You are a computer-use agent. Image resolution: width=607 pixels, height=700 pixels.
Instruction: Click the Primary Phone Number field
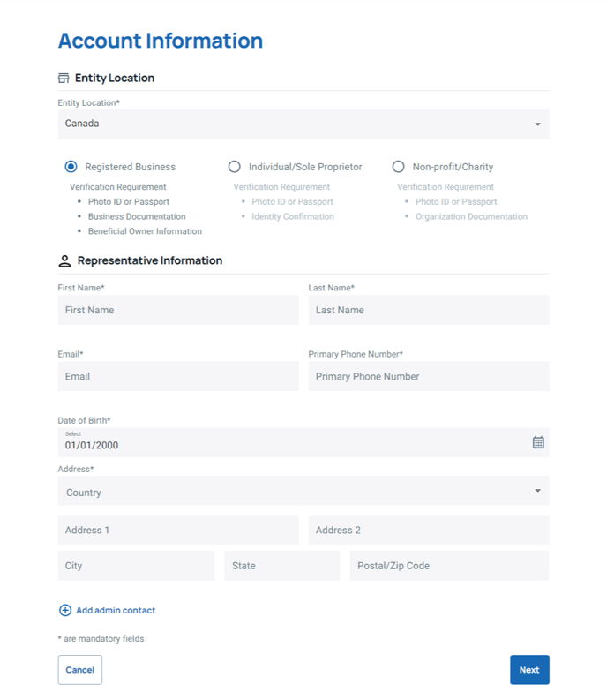point(429,376)
